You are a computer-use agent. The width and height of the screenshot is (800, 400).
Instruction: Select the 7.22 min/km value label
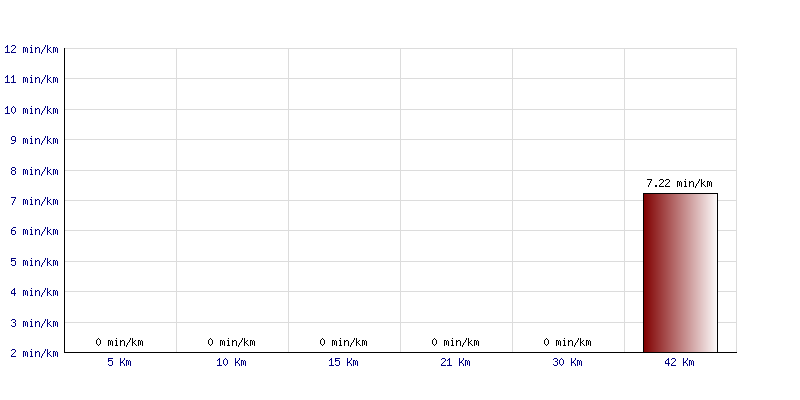point(679,183)
